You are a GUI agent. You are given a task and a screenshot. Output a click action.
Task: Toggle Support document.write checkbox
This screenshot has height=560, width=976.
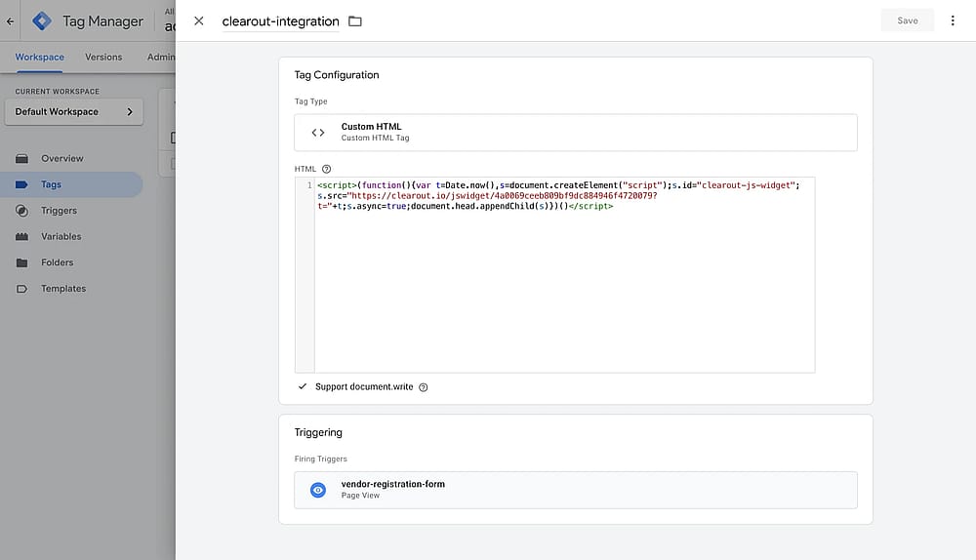pyautogui.click(x=303, y=386)
